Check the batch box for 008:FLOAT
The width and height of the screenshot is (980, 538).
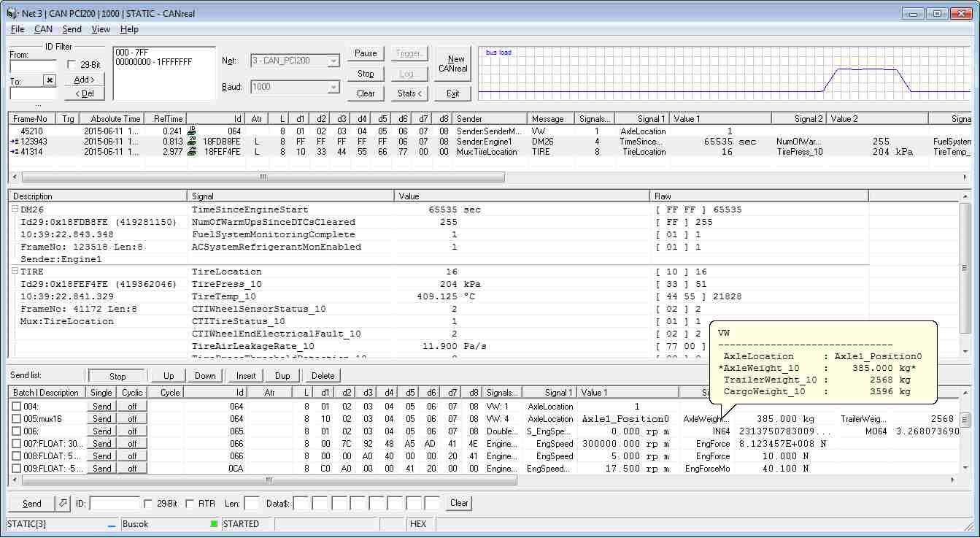pos(16,456)
